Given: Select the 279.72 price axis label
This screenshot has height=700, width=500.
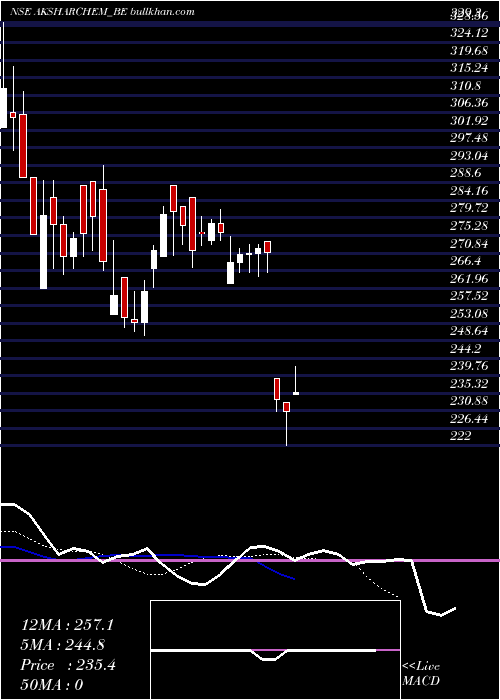Looking at the screenshot, I should point(470,208).
